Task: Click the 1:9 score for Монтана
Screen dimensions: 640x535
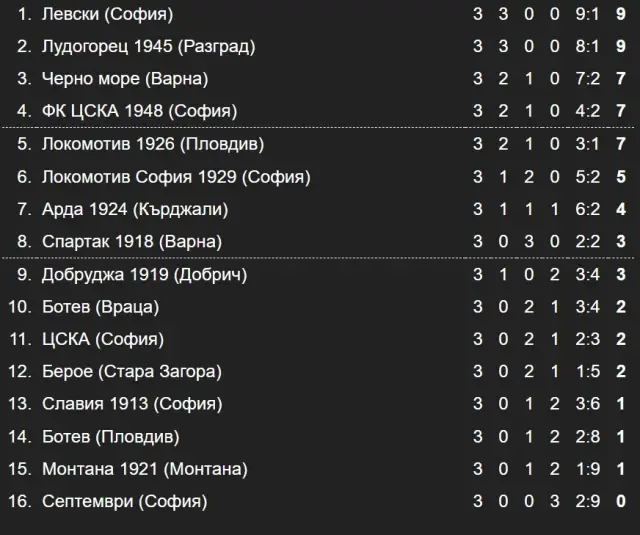Action: click(x=587, y=469)
